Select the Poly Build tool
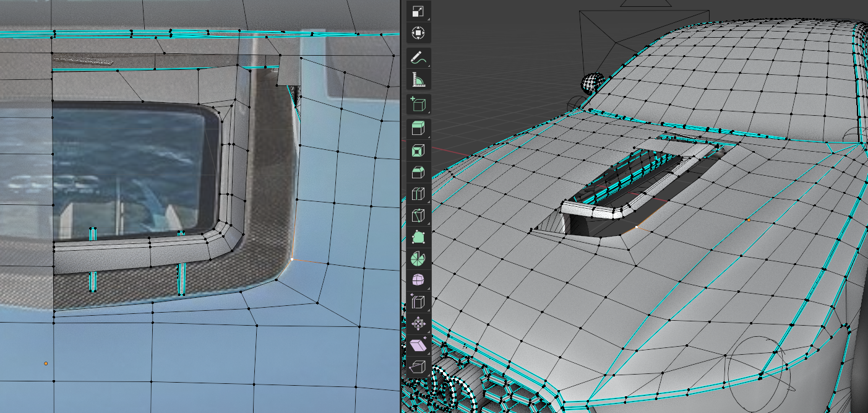Viewport: 868px width, 413px height. 418,237
